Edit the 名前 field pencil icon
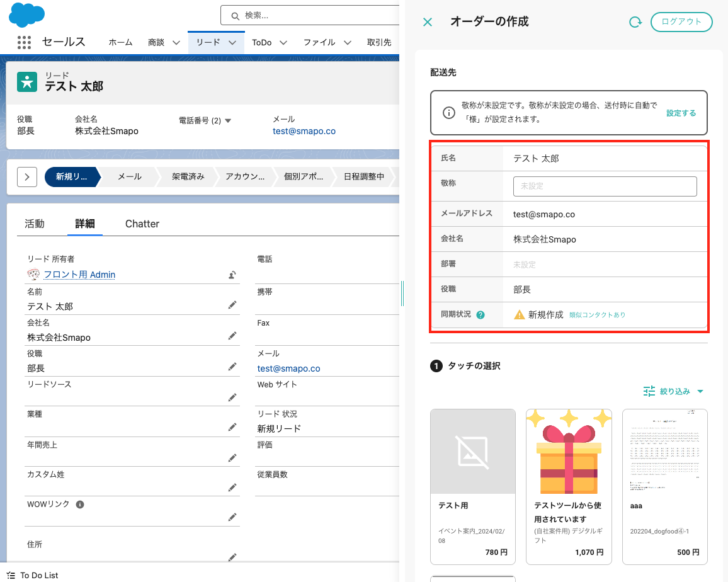 (x=232, y=305)
